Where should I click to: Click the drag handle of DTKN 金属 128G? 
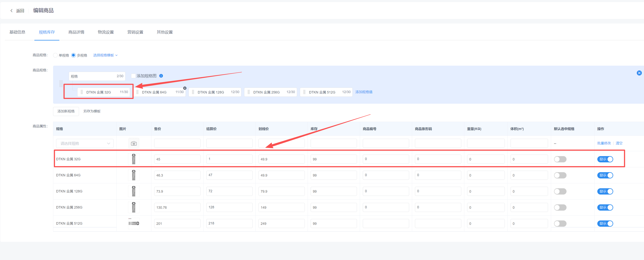pos(193,92)
